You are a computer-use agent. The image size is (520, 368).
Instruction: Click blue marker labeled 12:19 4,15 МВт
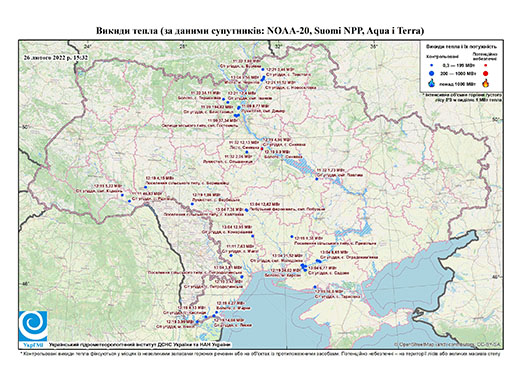pos(145,187)
